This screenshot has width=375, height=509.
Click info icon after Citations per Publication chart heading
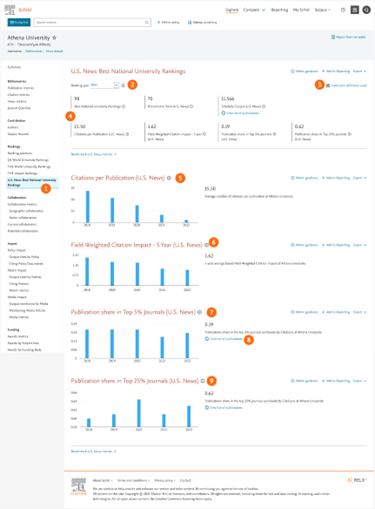(x=169, y=178)
